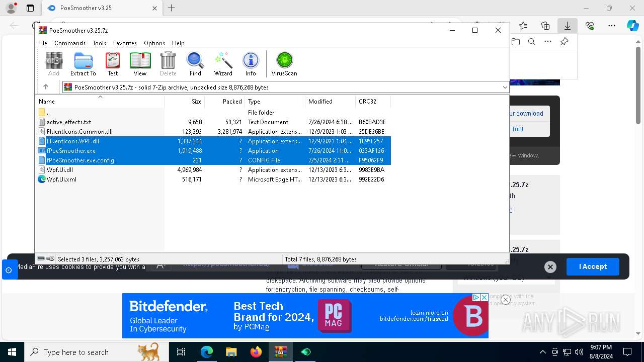644x362 pixels.
Task: Select Wpf.Ui.dll file
Action: pyautogui.click(x=213, y=170)
